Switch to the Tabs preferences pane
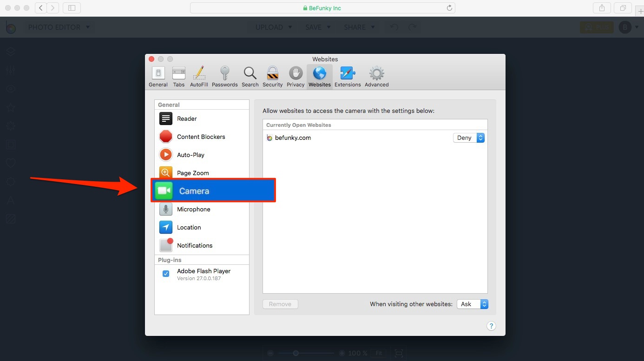Screen dimensions: 644x361 click(179, 77)
